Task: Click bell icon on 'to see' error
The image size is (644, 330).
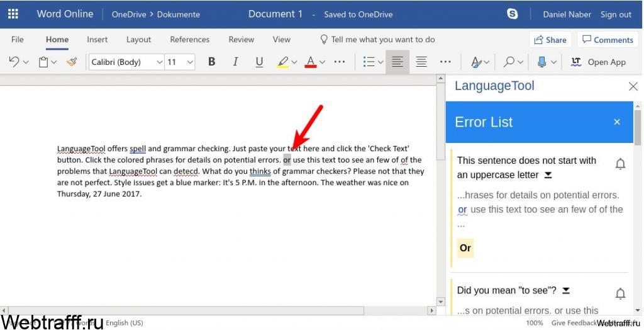Action: click(x=620, y=293)
